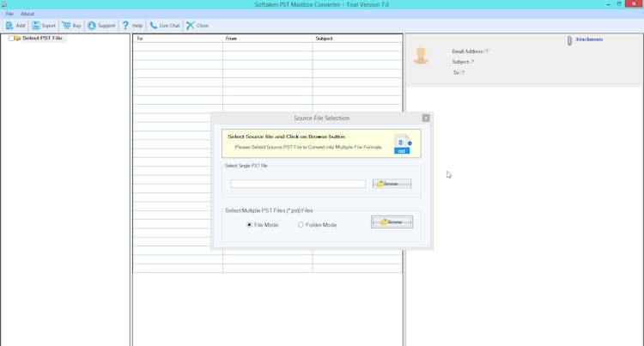Click the Add toolbar icon
The image size is (644, 346).
click(x=9, y=26)
